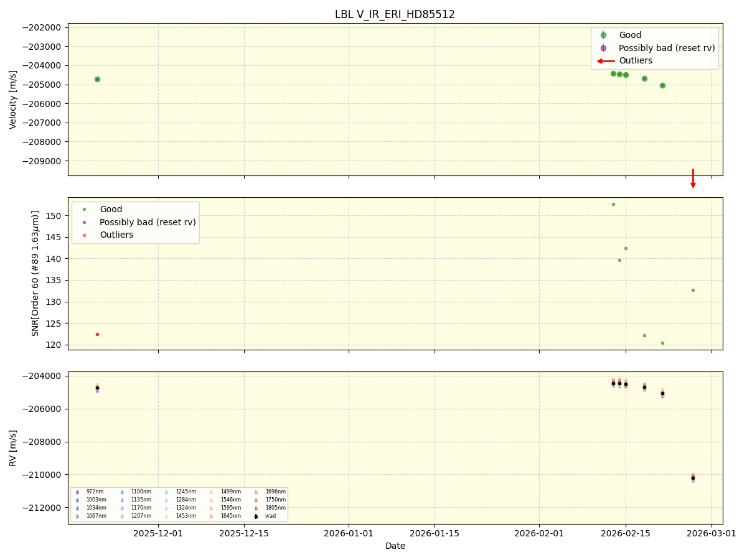
Task: Click the last green velocity point near −205000
Action: [x=662, y=85]
